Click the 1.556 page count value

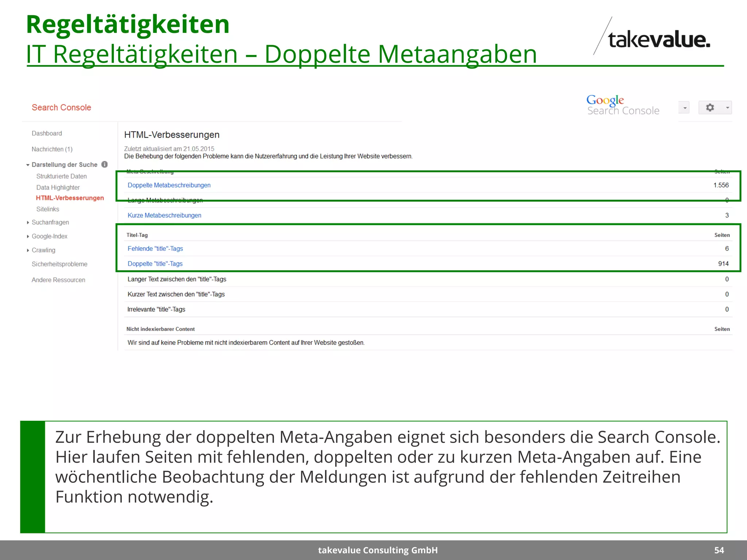point(721,185)
